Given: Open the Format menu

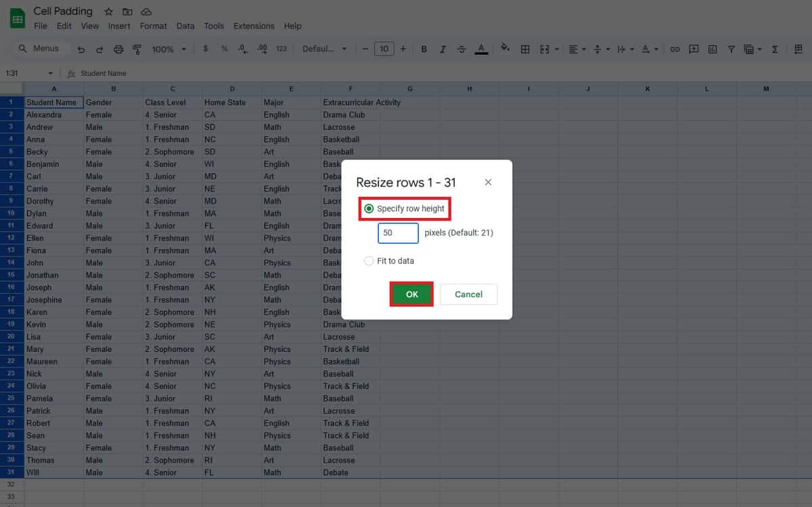Looking at the screenshot, I should point(153,26).
